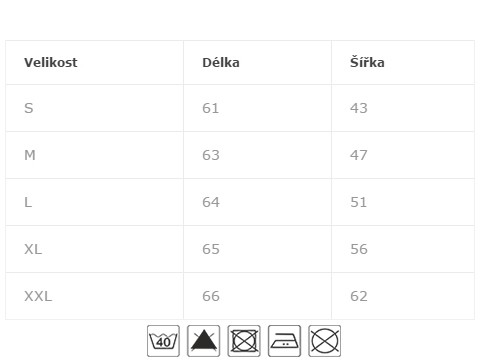This screenshot has width=480, height=360.
Task: Click the size XXL row label
Action: (x=38, y=296)
